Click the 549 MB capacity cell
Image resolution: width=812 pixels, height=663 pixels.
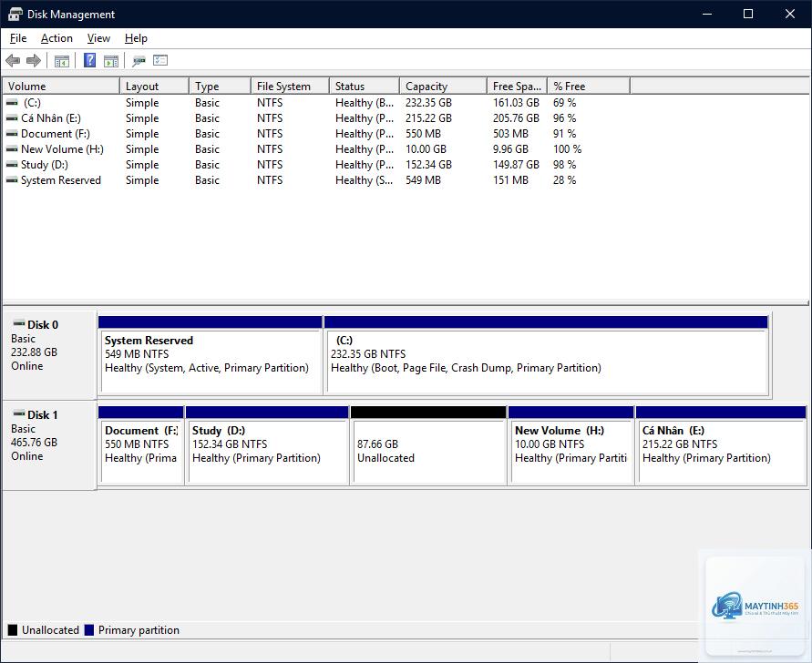[x=423, y=180]
